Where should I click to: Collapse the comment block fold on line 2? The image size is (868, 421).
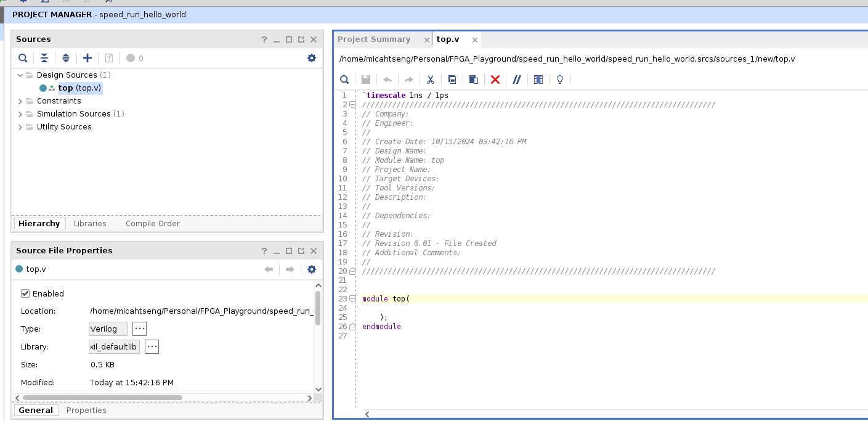point(353,105)
